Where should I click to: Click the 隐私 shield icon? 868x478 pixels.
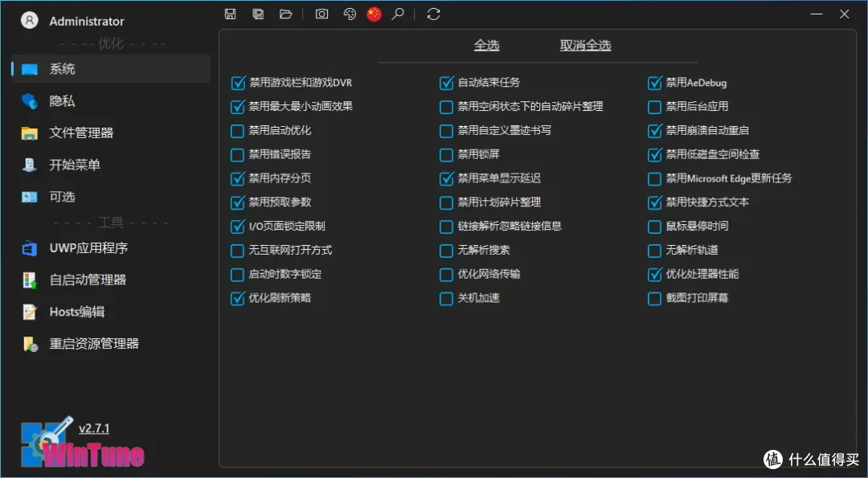pyautogui.click(x=30, y=101)
